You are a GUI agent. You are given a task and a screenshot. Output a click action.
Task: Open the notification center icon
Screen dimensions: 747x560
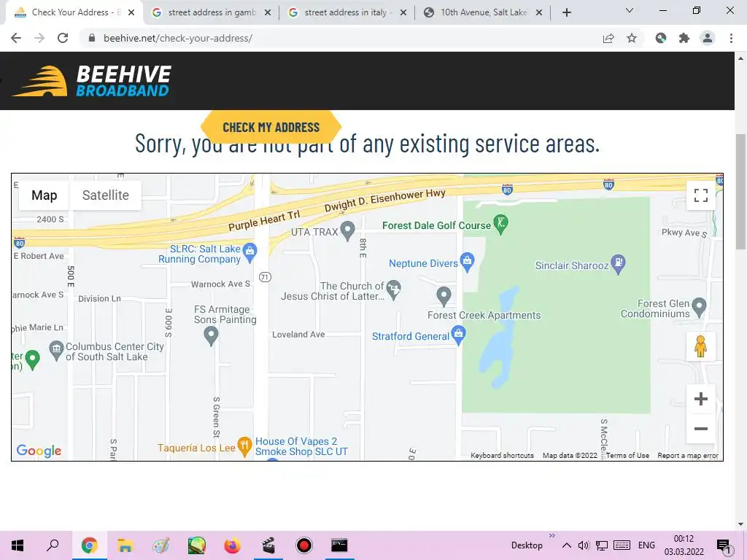click(724, 545)
